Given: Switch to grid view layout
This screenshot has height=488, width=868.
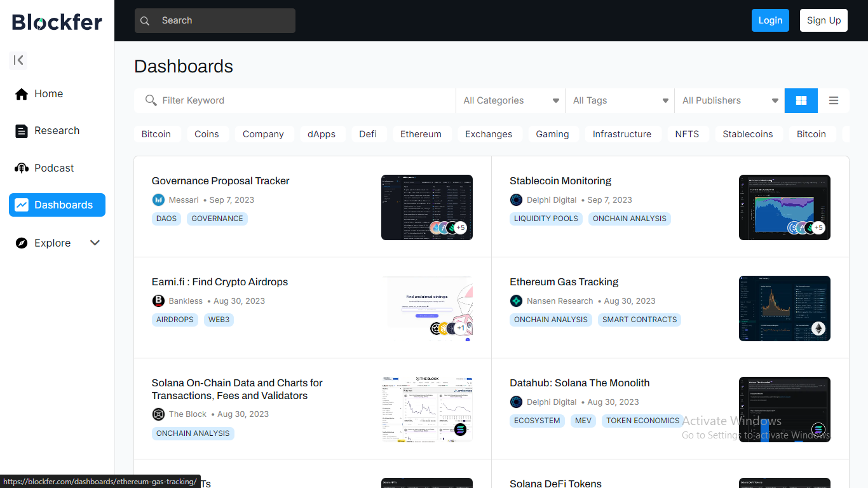Looking at the screenshot, I should click(x=801, y=100).
